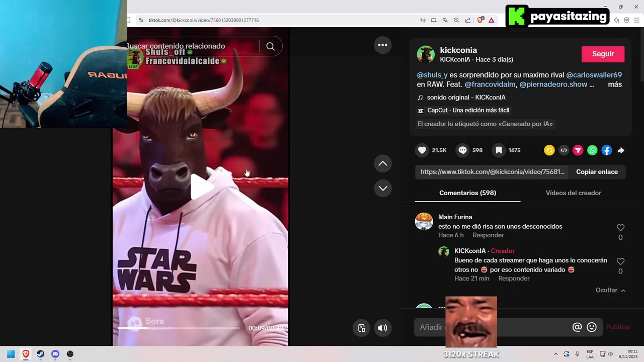Seek along the video progress bar
This screenshot has width=644, height=362.
tap(179, 328)
